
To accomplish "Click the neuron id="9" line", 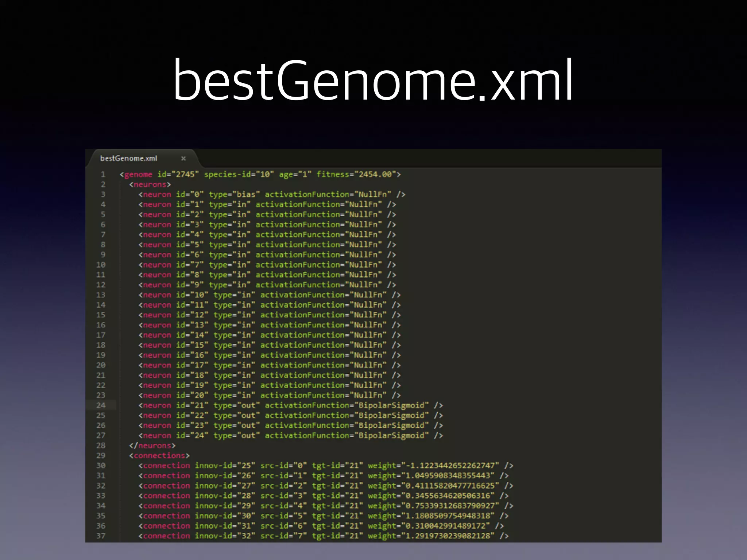I will point(267,285).
